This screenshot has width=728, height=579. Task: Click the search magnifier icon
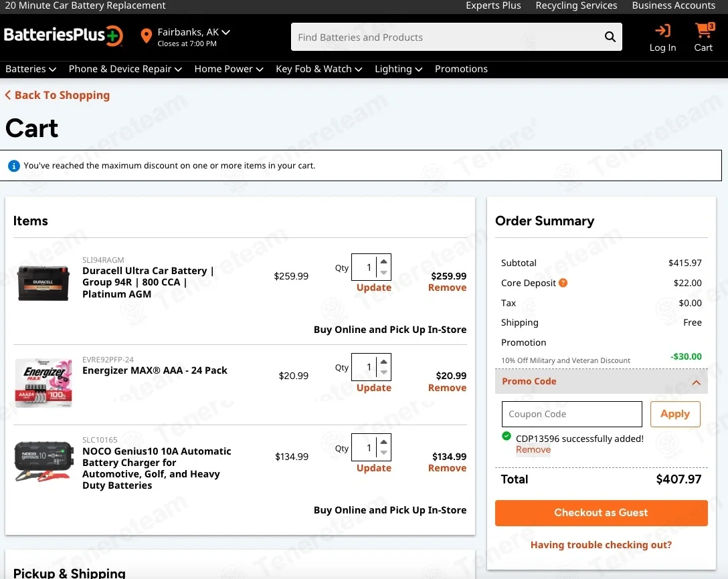click(610, 37)
